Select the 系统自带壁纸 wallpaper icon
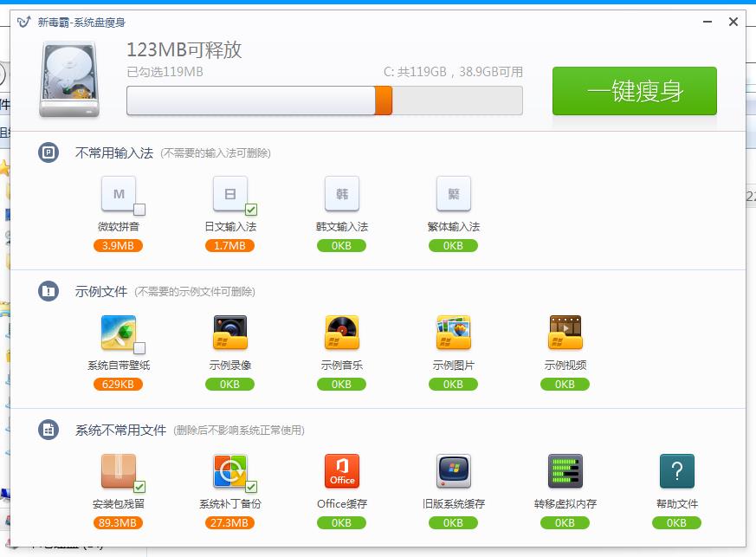 (119, 333)
